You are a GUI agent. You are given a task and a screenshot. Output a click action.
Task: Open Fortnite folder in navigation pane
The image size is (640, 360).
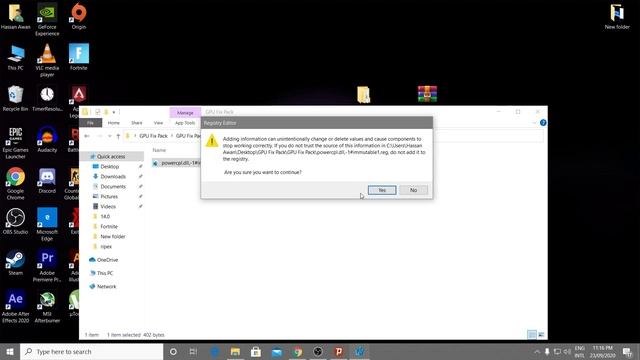coord(109,227)
